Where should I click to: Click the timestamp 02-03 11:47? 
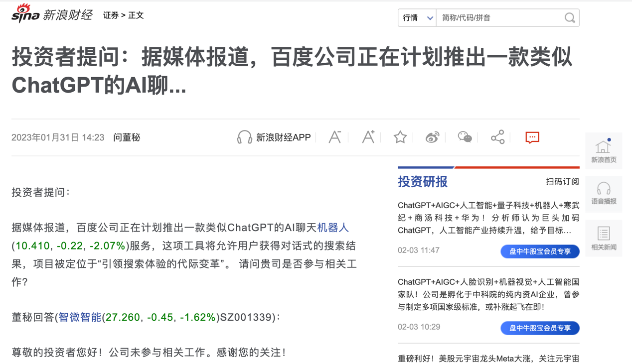[x=419, y=250]
